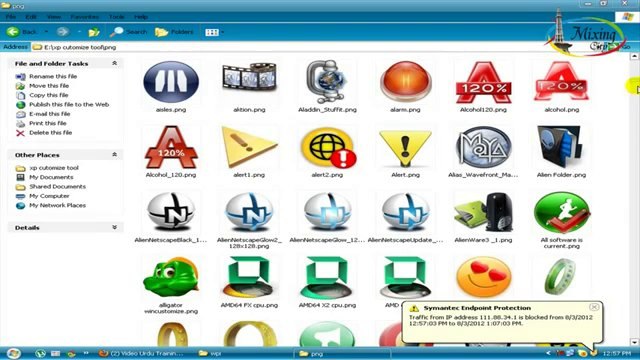Select the Alcohol120.png icon
The height and width of the screenshot is (360, 640).
click(484, 82)
